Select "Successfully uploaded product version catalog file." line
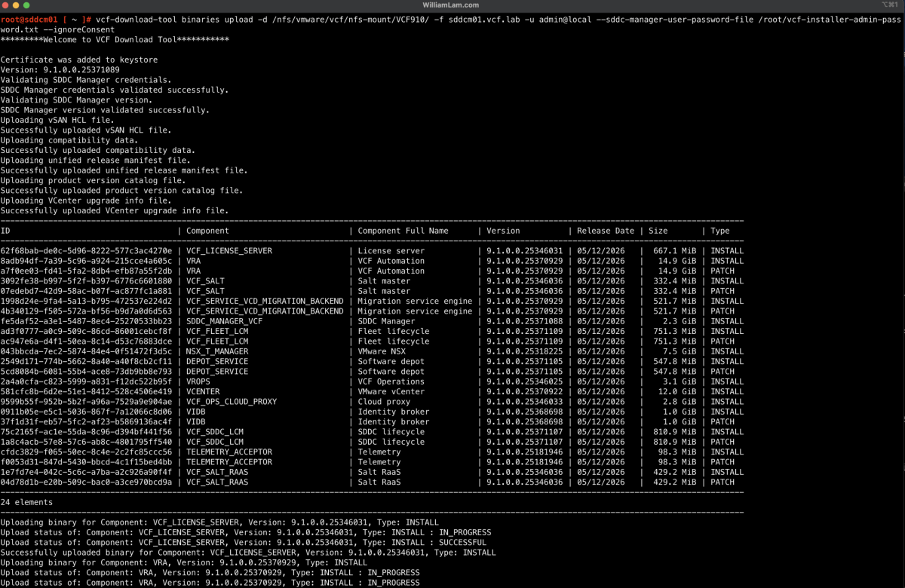This screenshot has width=905, height=588. tap(121, 190)
